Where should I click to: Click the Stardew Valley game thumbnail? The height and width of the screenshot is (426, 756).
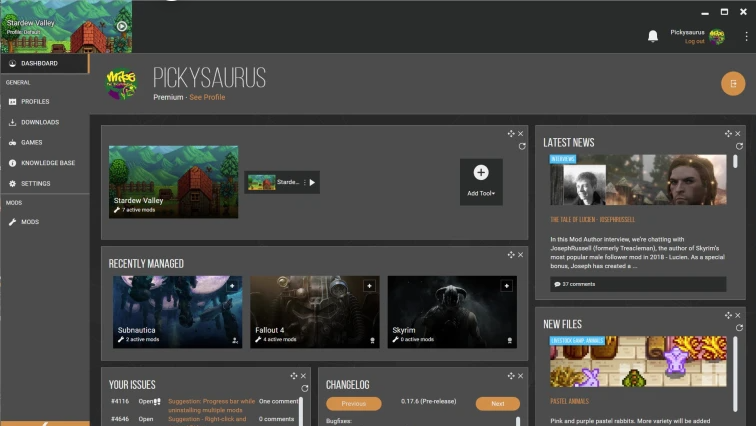pyautogui.click(x=173, y=182)
